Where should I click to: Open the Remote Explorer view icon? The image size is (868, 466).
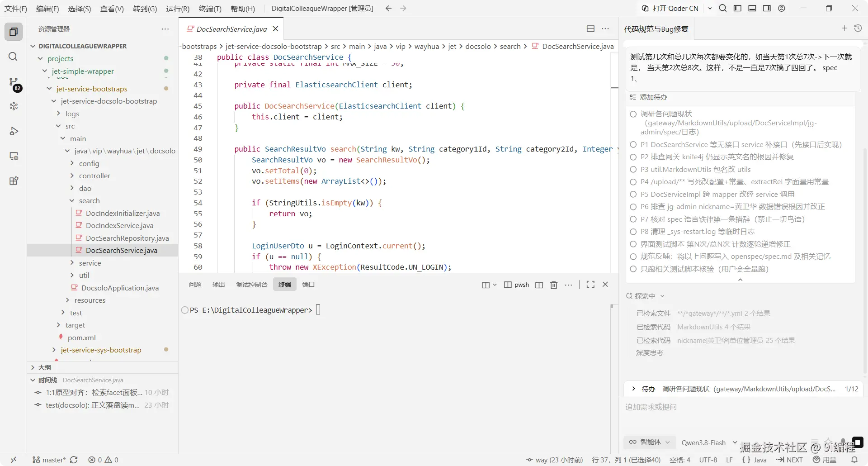coord(14,156)
